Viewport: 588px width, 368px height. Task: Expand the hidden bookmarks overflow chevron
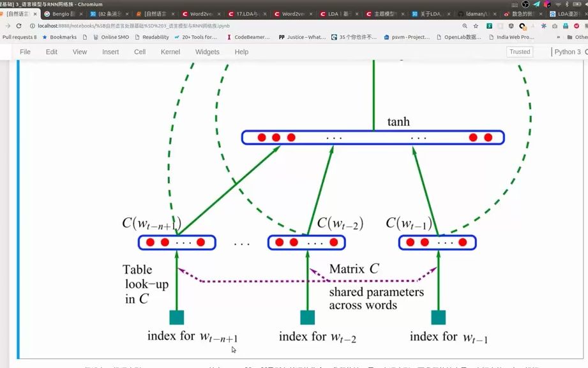coord(559,37)
